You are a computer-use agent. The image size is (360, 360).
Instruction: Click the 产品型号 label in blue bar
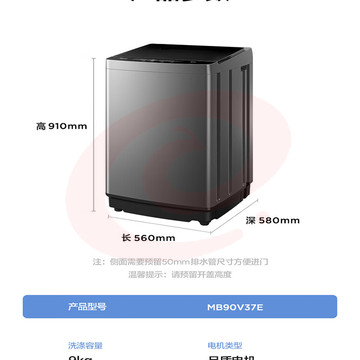[x=87, y=307]
